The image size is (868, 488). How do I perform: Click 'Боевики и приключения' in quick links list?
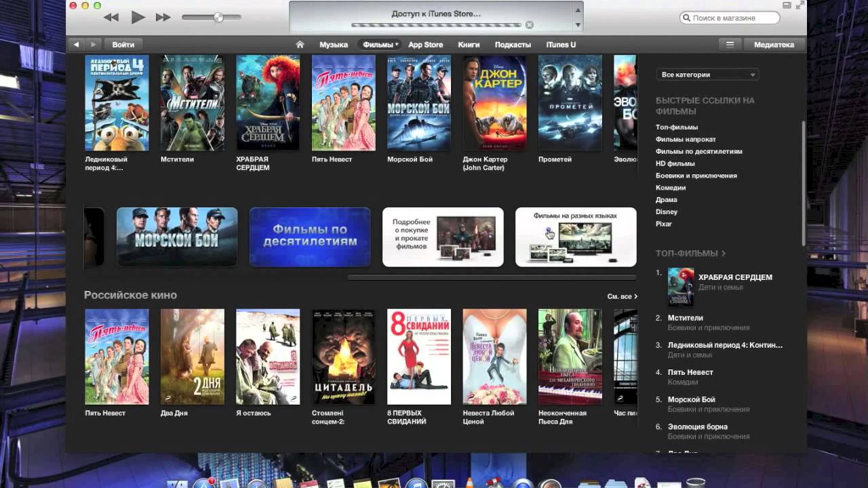696,176
